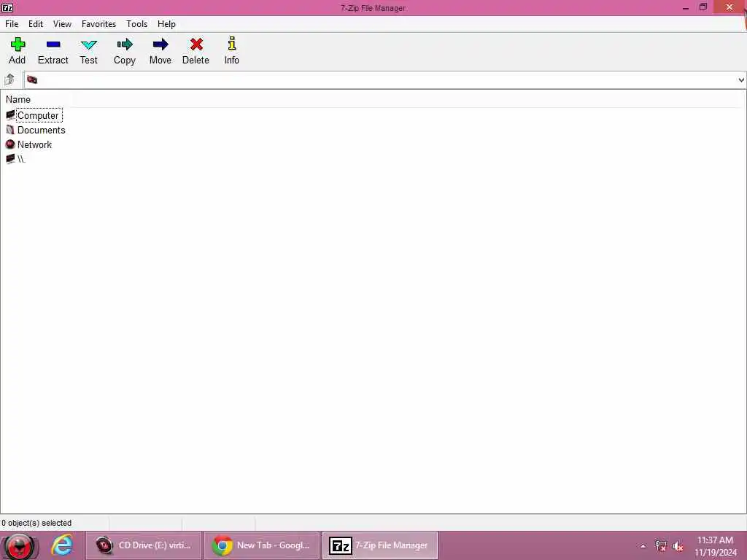The image size is (747, 560).
Task: Open the Tools menu
Action: coord(136,24)
